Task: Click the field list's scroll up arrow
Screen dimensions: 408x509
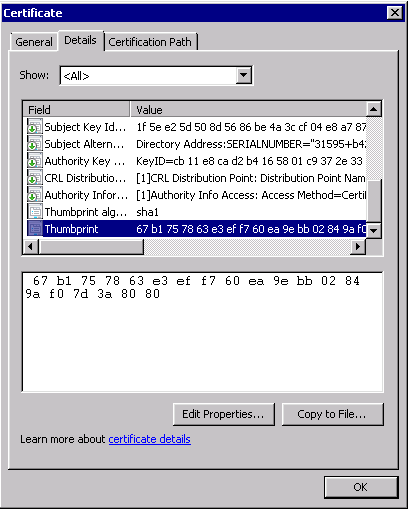Action: [374, 109]
